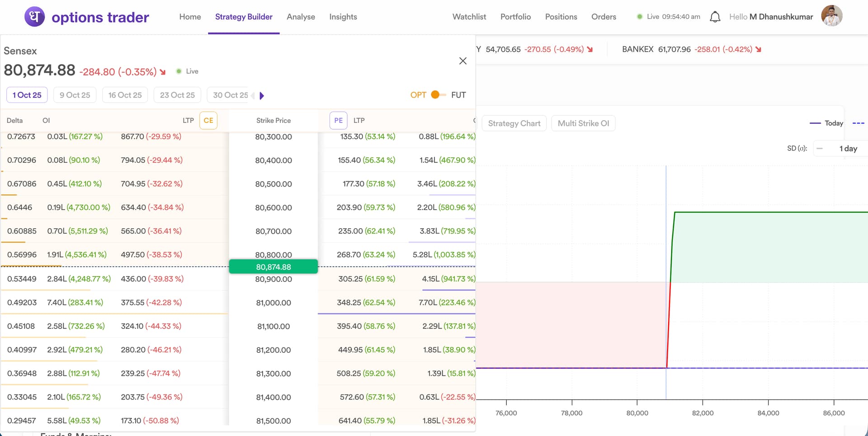Toggle the OPT/FUT switch
This screenshot has height=436, width=868.
pos(437,95)
